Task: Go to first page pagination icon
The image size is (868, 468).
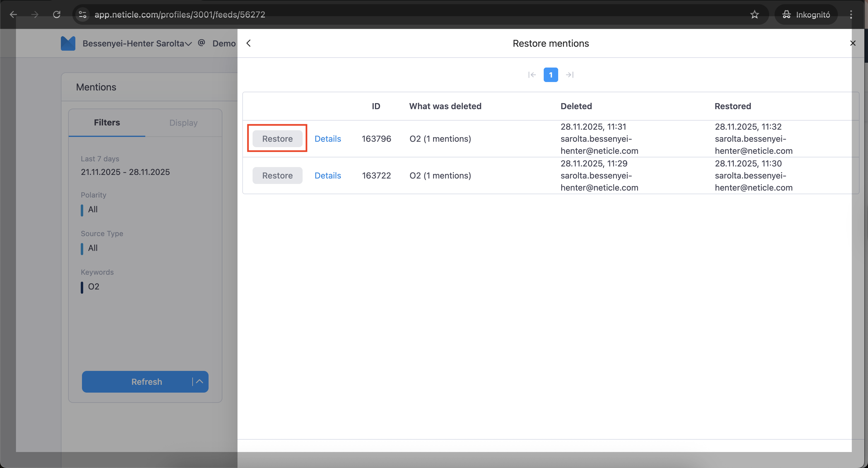Action: (x=532, y=75)
